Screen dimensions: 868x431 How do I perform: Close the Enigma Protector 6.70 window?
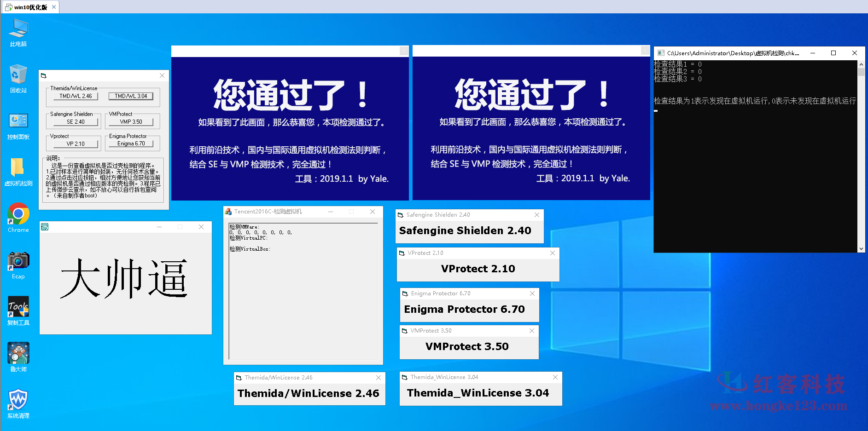coord(532,293)
